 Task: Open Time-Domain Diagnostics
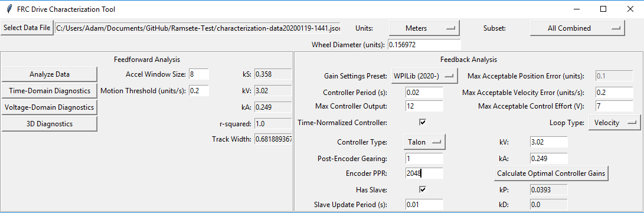(49, 91)
